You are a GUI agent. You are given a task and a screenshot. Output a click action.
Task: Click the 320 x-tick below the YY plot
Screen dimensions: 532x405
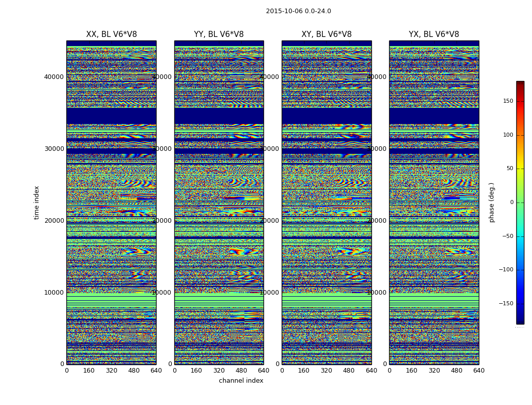219,371
